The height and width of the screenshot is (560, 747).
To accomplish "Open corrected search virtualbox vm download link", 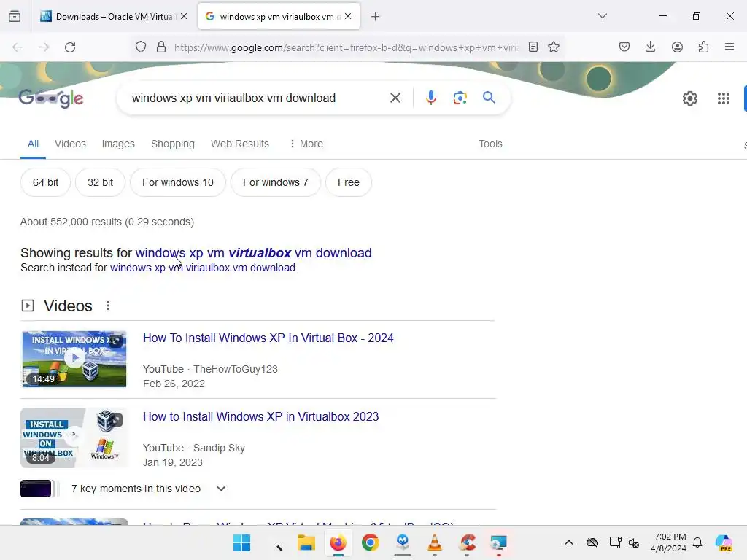I will click(253, 253).
